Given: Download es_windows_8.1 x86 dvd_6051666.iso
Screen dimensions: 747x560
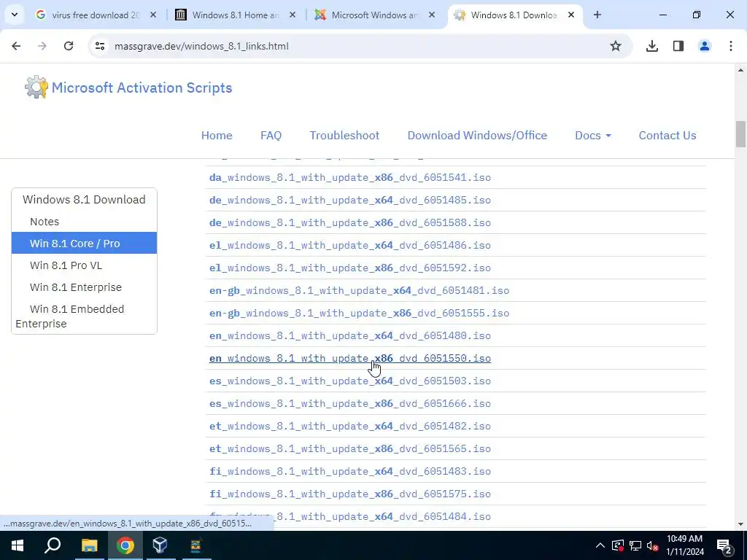Looking at the screenshot, I should click(x=350, y=403).
